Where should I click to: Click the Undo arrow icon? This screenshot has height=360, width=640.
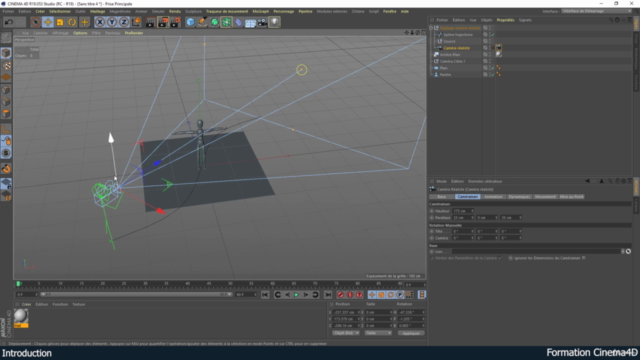click(x=9, y=22)
